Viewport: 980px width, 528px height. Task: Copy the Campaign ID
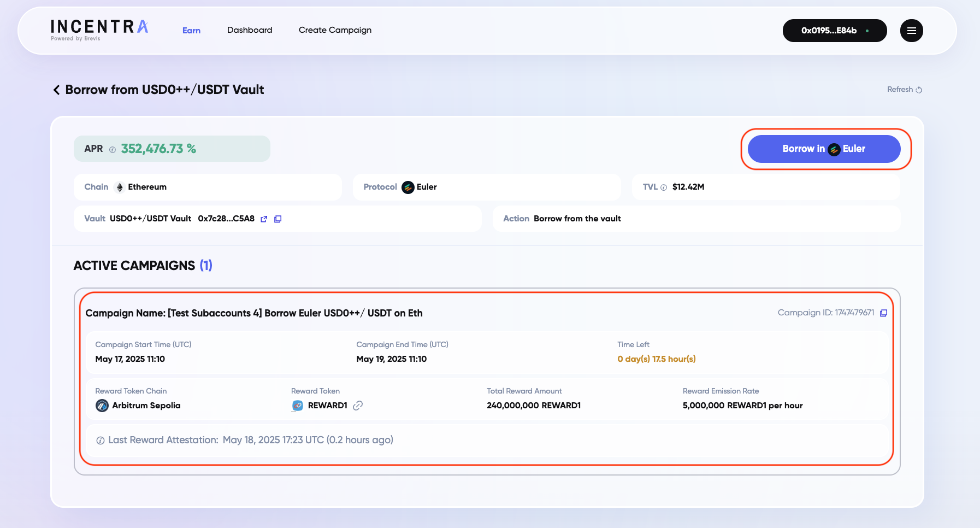pyautogui.click(x=883, y=313)
